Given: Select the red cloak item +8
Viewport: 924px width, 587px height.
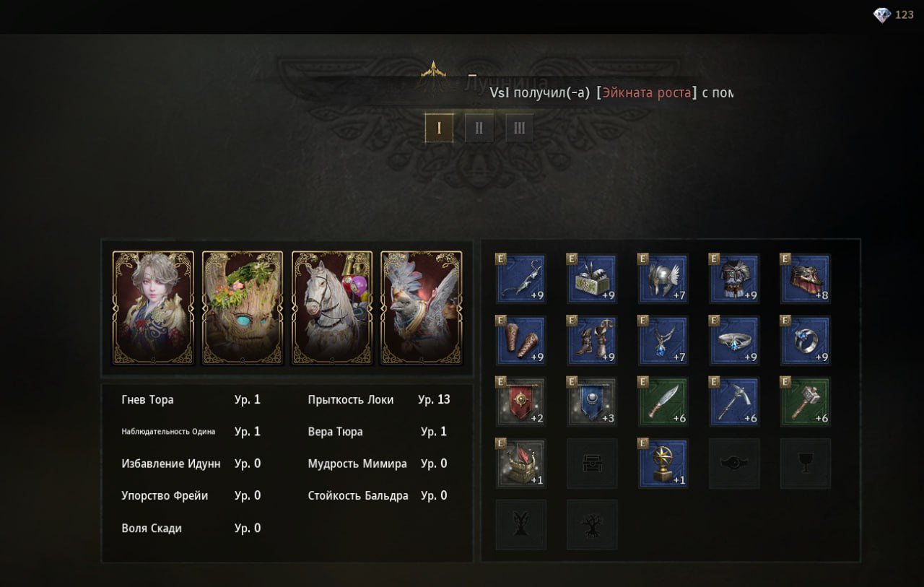Looking at the screenshot, I should (806, 279).
